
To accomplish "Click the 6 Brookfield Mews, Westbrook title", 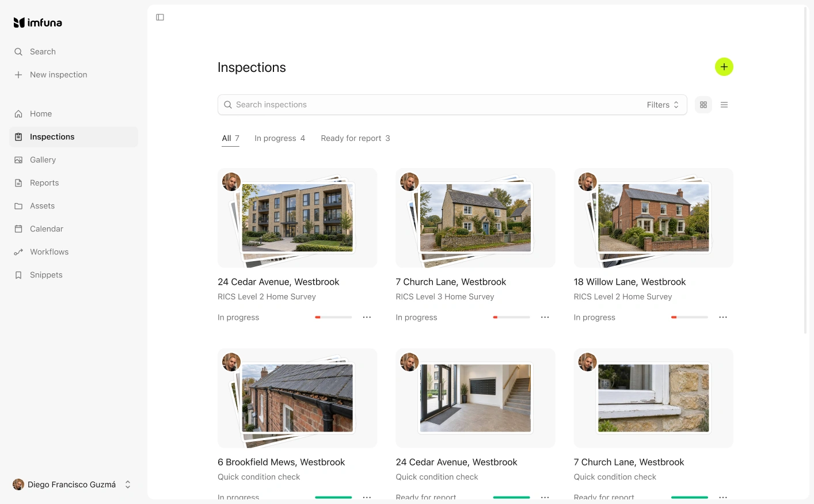I will 281,462.
